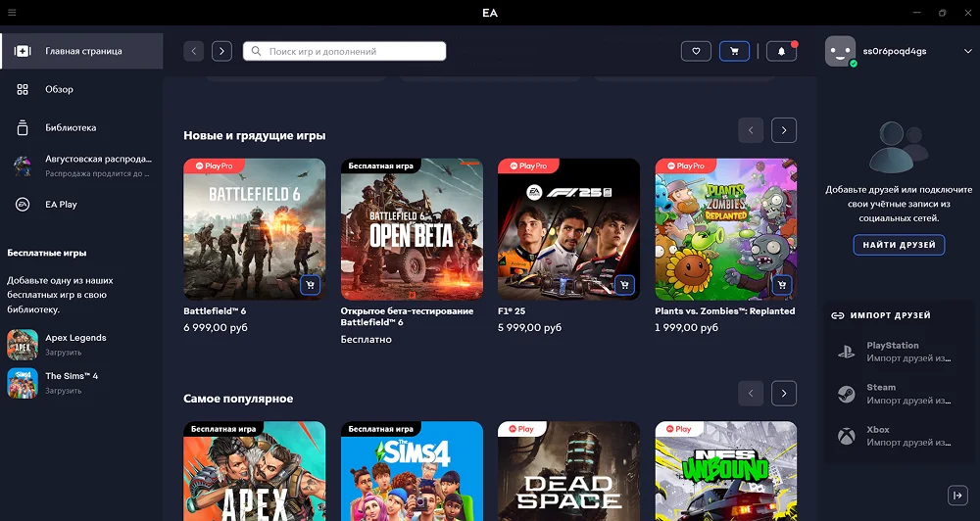Open the Apex Legends cover in Самое популярное
980x521 pixels.
click(x=255, y=471)
